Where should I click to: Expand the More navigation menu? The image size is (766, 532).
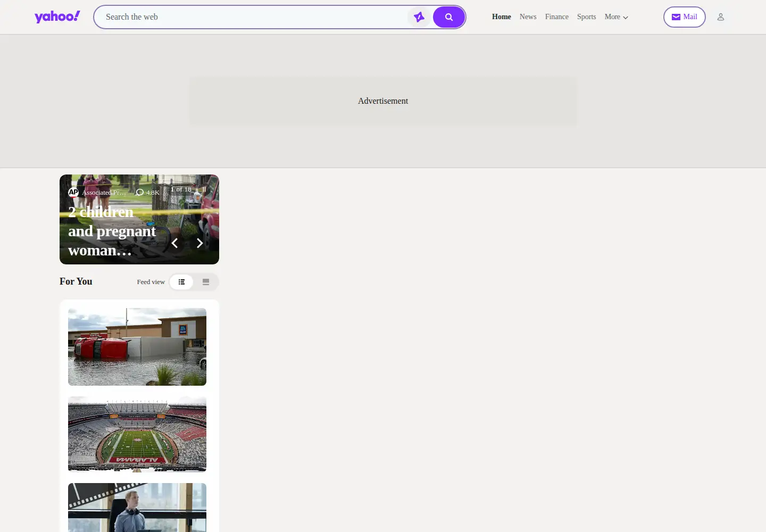point(617,17)
